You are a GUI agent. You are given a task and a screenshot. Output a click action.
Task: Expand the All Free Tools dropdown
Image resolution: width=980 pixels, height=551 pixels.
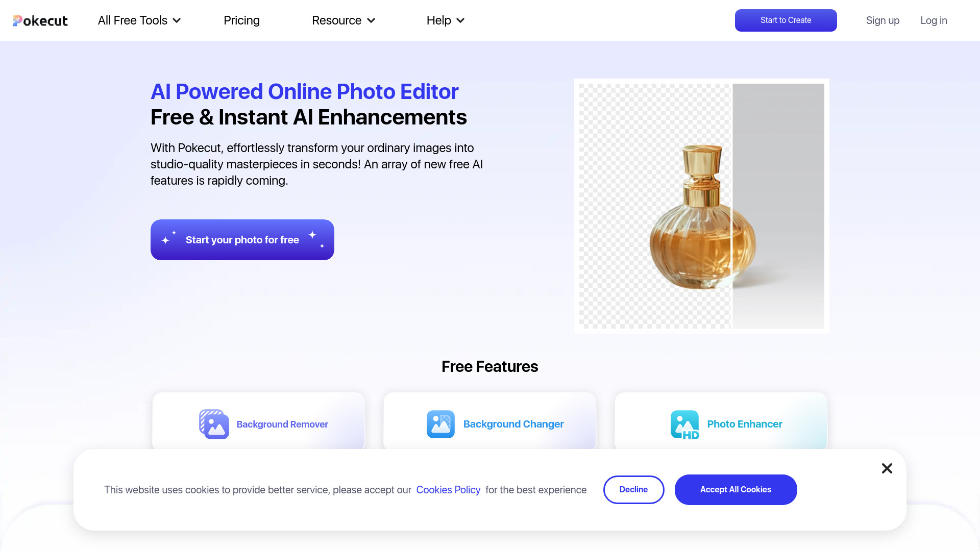pyautogui.click(x=139, y=20)
